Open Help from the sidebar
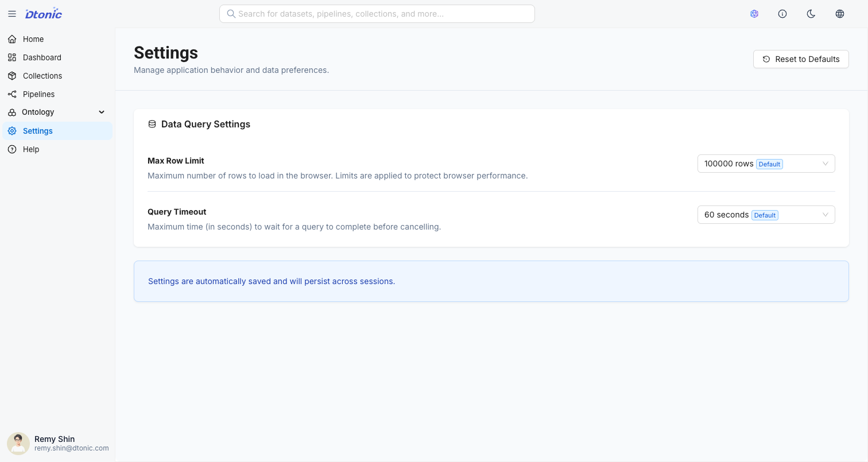Image resolution: width=868 pixels, height=462 pixels. click(x=31, y=149)
